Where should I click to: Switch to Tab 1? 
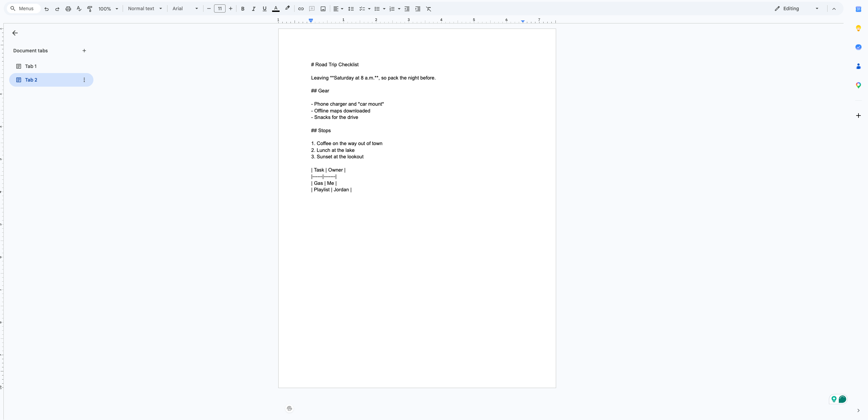click(x=51, y=66)
